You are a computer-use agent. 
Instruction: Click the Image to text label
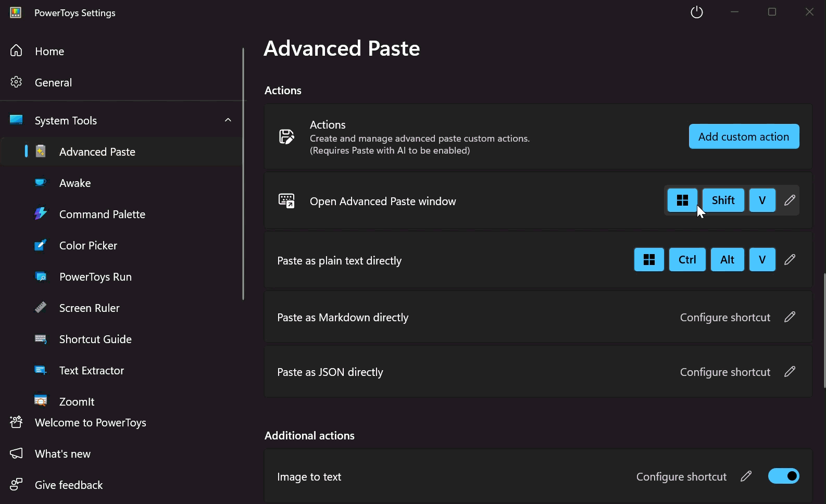tap(309, 476)
